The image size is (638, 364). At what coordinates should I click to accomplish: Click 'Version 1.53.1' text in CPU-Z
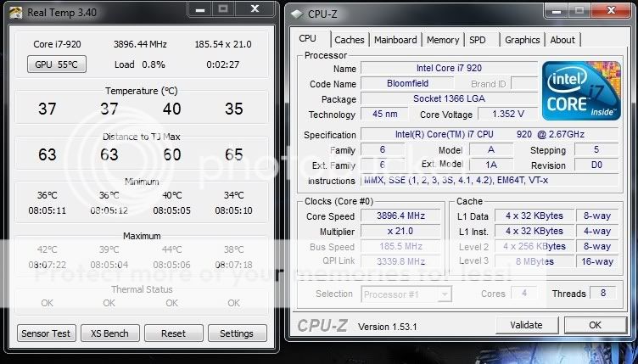[x=387, y=327]
